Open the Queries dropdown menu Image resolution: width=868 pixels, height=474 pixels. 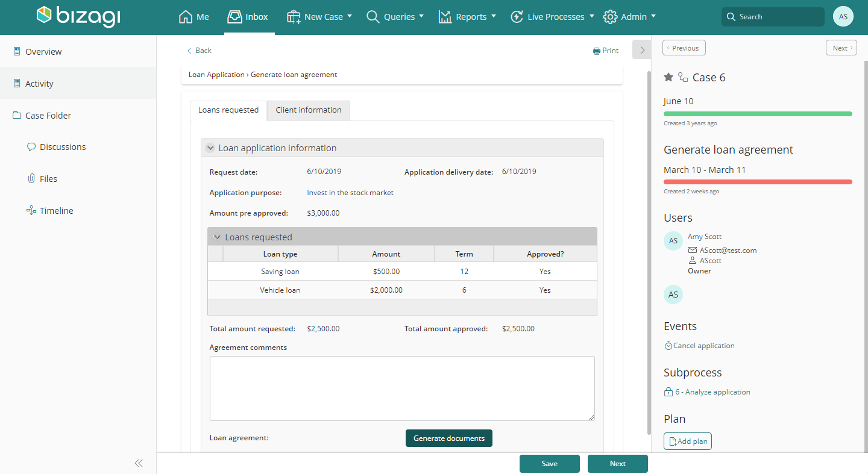point(395,17)
